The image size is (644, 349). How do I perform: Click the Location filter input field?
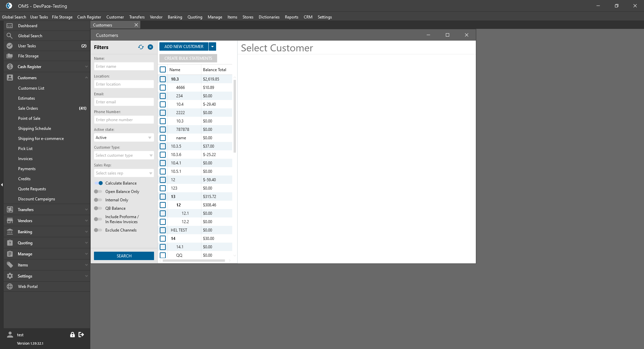[124, 84]
